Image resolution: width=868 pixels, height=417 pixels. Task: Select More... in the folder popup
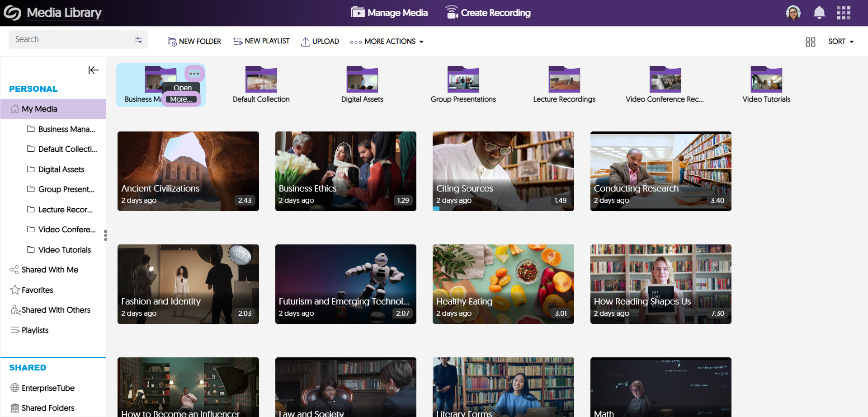[181, 99]
